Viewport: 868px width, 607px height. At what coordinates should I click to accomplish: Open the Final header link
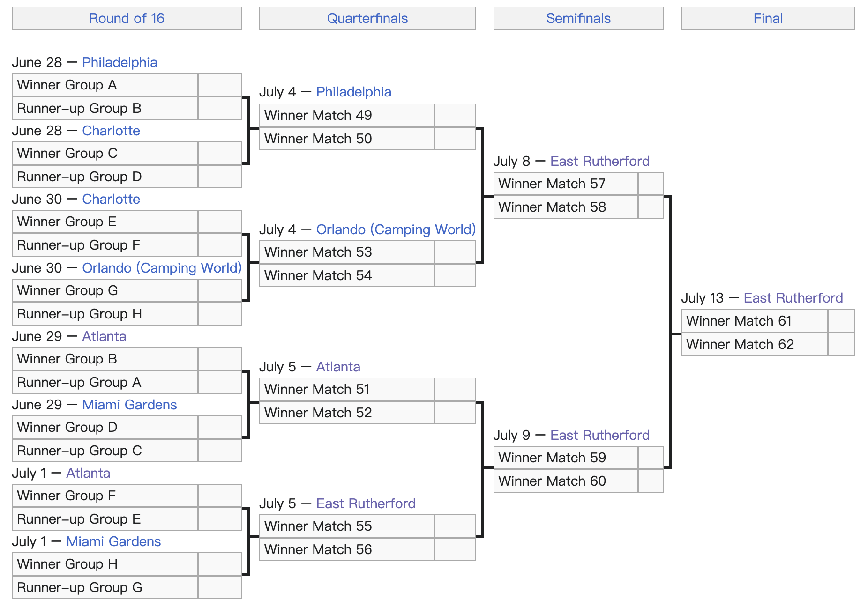pos(768,18)
